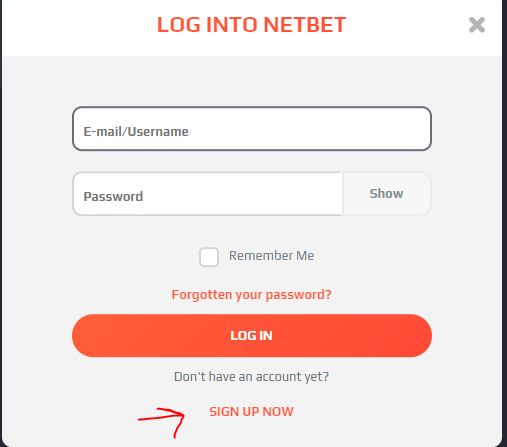The width and height of the screenshot is (507, 447).
Task: Click empty gray area below the header
Action: point(252,82)
